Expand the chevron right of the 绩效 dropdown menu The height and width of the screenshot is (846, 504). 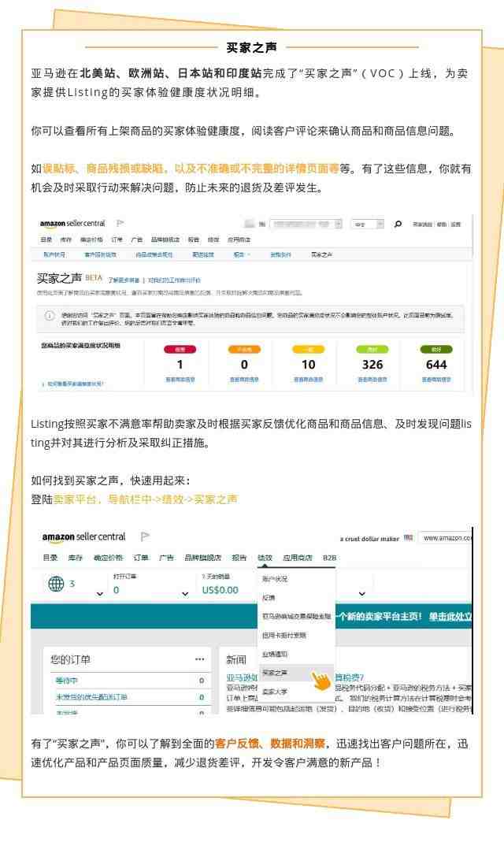(x=362, y=593)
